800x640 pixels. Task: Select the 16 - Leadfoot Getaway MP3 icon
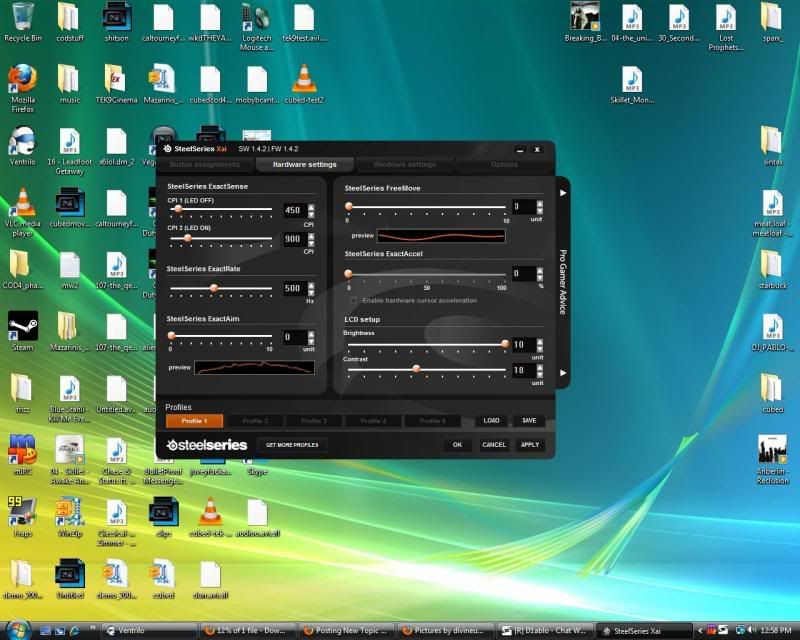69,151
